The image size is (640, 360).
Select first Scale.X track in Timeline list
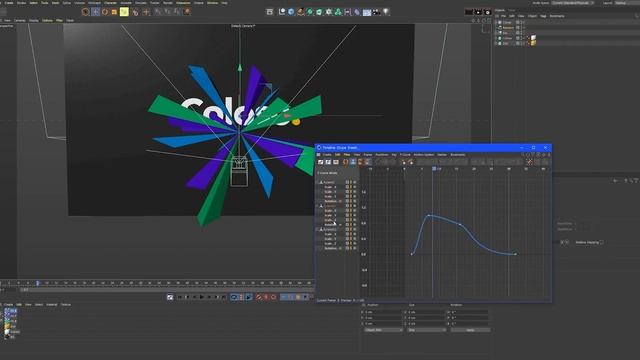click(330, 187)
